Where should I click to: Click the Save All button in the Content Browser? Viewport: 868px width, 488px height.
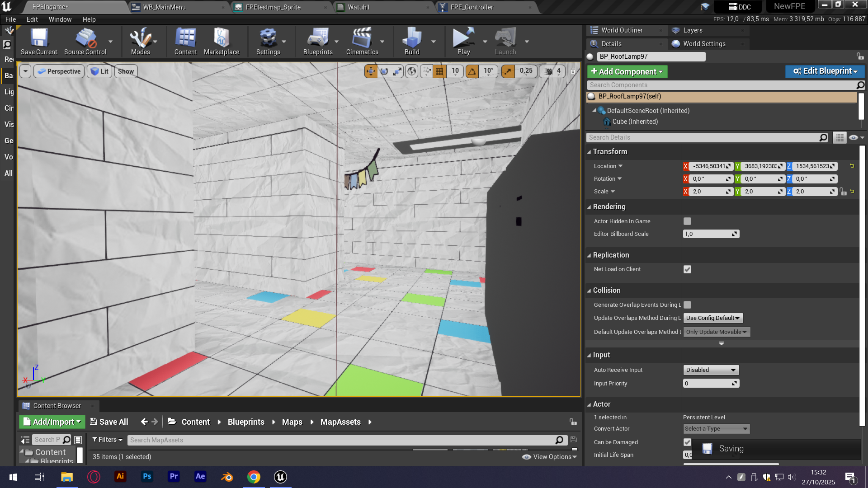pyautogui.click(x=109, y=422)
